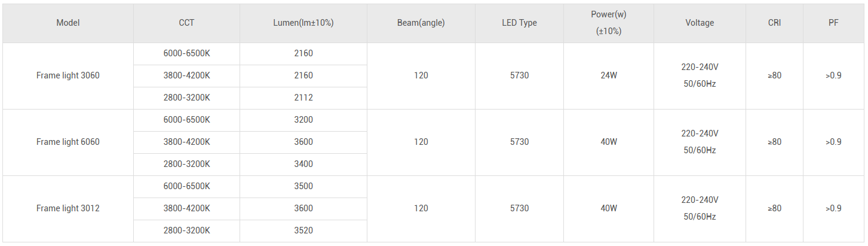Click the Frame light 6060 model cell
Image resolution: width=868 pixels, height=246 pixels.
click(x=68, y=142)
